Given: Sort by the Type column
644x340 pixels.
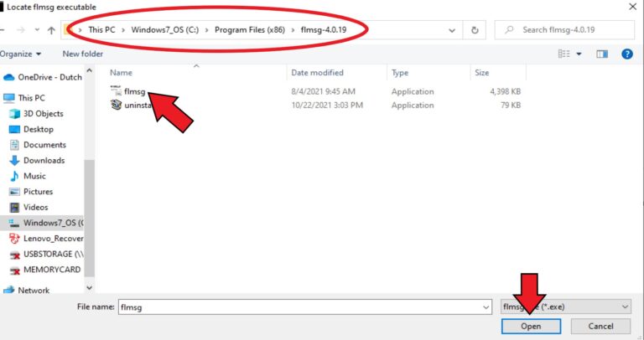Looking at the screenshot, I should point(400,73).
